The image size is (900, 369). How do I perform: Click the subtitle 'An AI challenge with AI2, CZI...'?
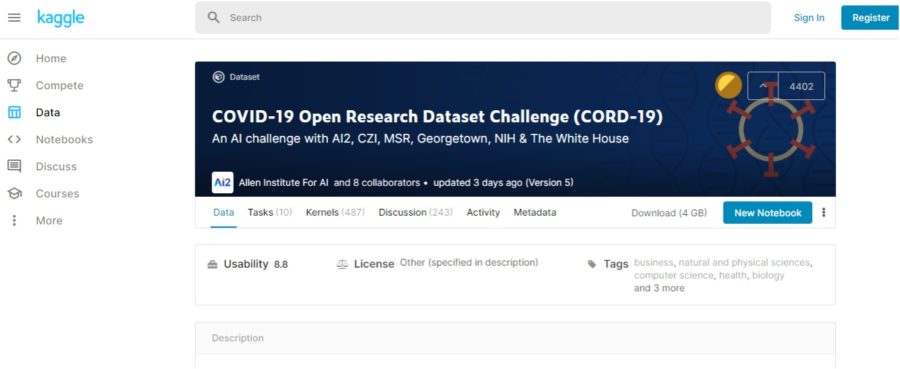tap(420, 138)
